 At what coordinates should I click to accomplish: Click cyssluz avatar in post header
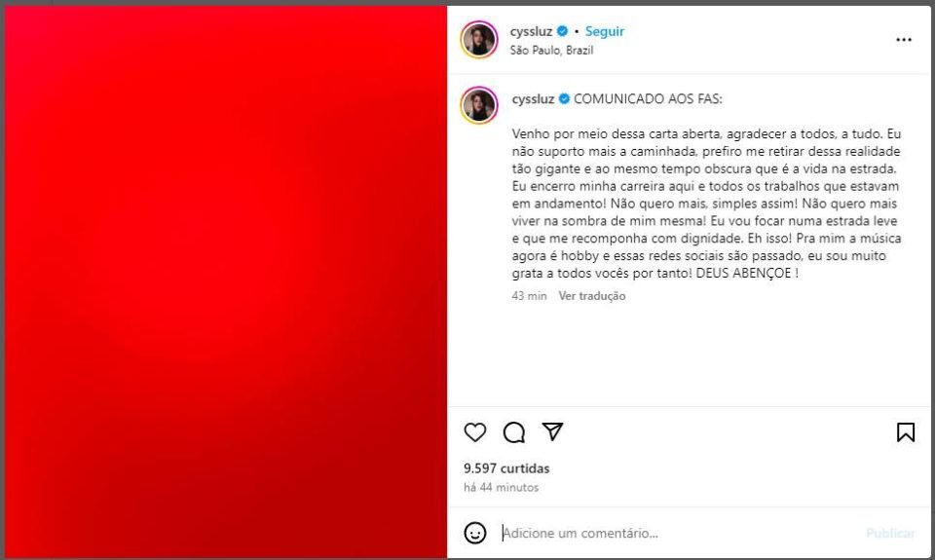click(479, 39)
